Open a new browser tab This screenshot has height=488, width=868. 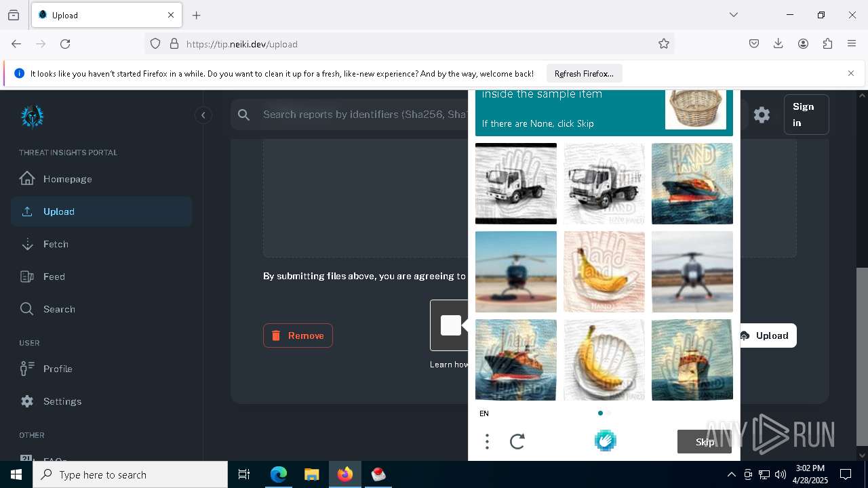(x=197, y=15)
